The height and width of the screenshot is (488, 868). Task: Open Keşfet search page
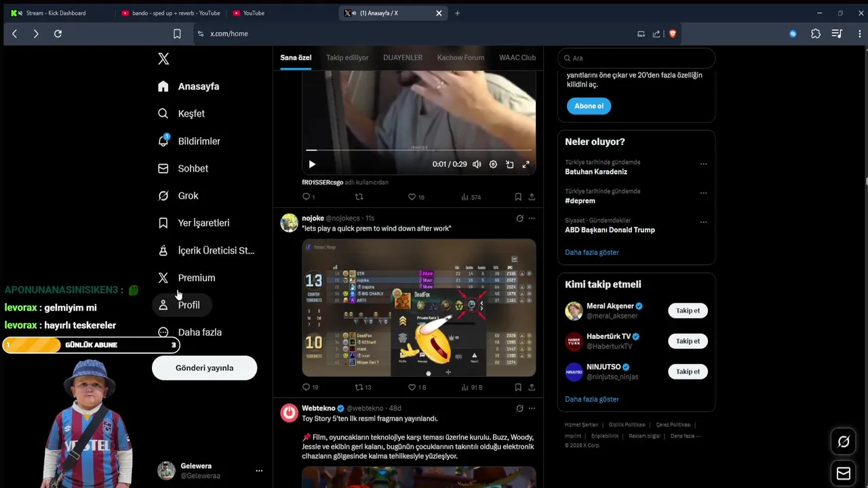pos(181,114)
